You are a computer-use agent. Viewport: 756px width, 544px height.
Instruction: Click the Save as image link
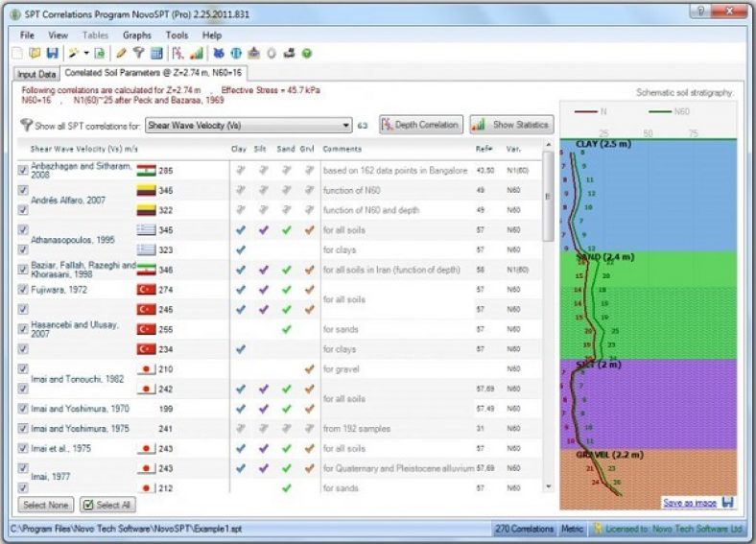[x=690, y=503]
